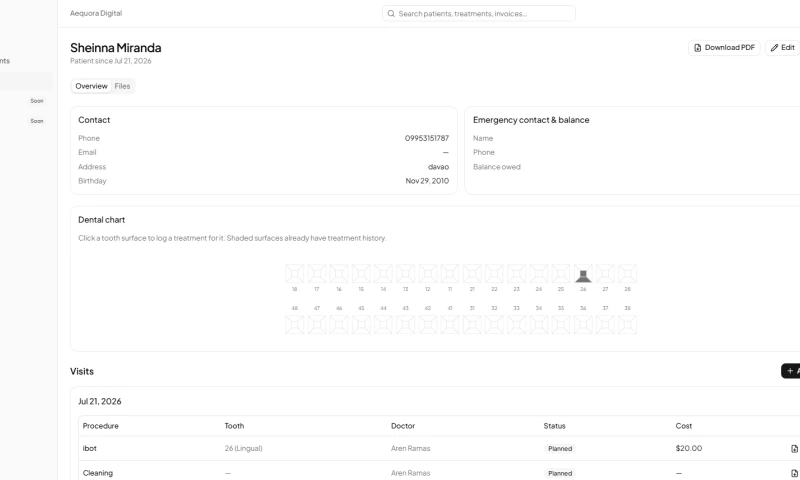Switch to the Files tab
Viewport: 800px width, 480px height.
122,86
